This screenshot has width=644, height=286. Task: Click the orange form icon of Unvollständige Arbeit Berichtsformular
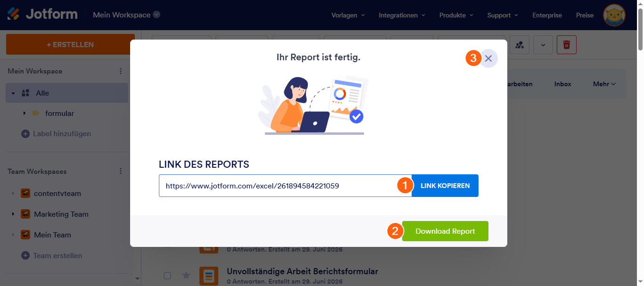[208, 276]
